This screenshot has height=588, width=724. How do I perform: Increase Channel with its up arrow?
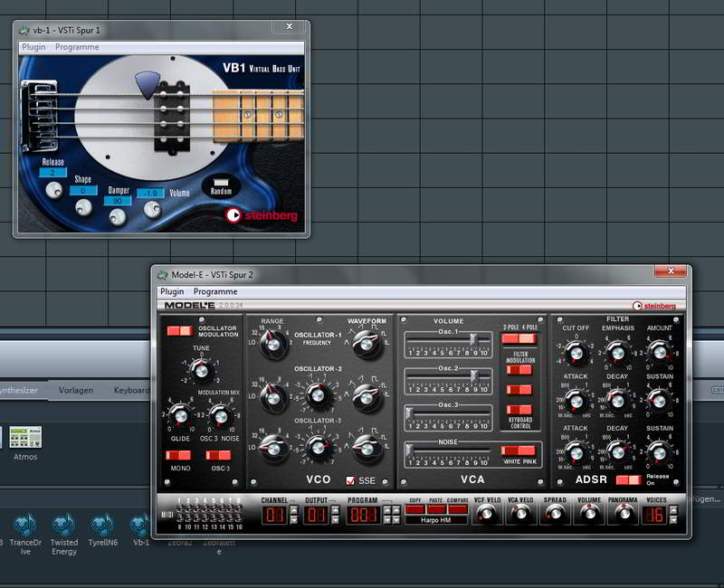(294, 510)
